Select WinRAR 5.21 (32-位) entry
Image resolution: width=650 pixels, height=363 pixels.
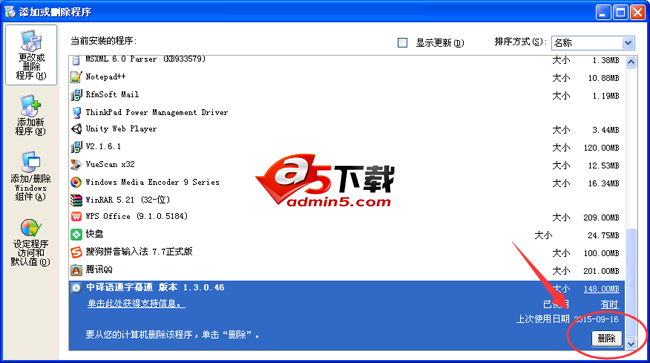347,200
